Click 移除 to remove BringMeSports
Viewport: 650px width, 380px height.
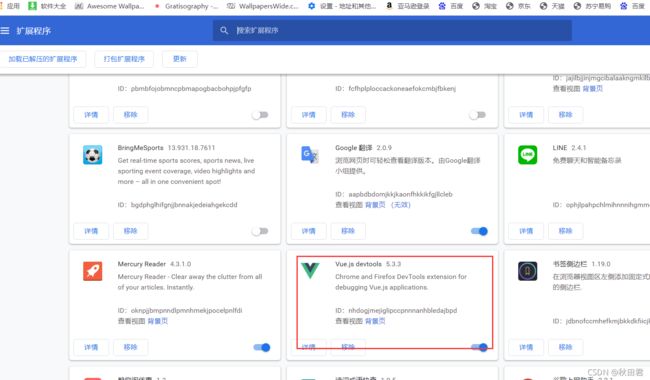[130, 231]
